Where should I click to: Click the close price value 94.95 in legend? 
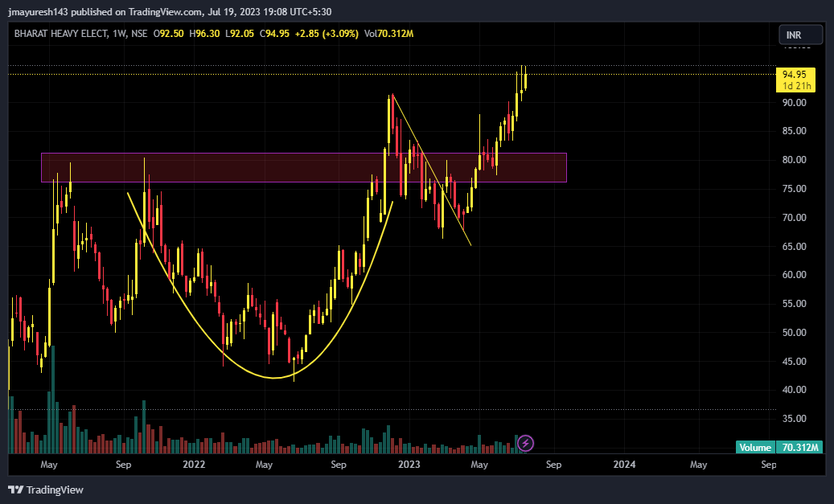click(277, 34)
